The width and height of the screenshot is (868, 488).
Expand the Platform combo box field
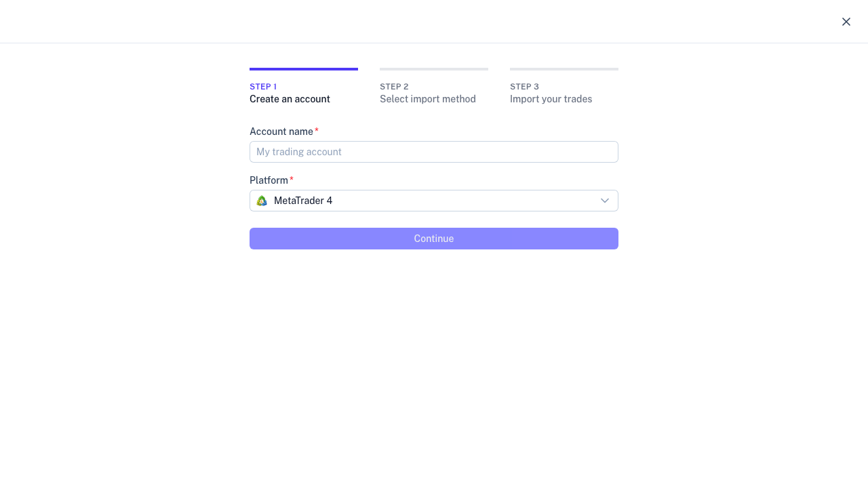[x=434, y=201]
